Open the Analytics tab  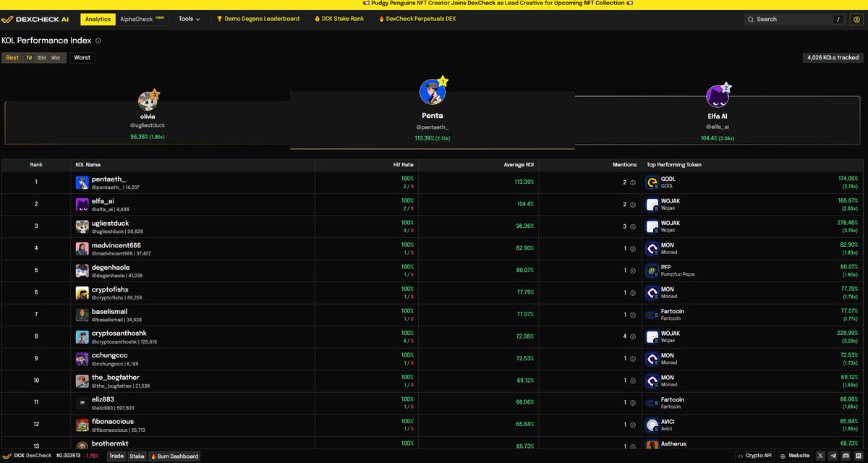click(98, 19)
